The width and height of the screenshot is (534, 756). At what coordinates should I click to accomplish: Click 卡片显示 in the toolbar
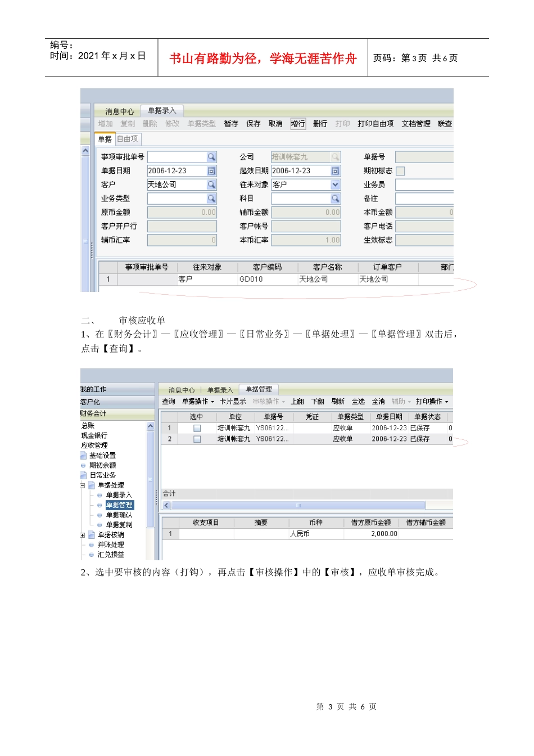[x=233, y=402]
